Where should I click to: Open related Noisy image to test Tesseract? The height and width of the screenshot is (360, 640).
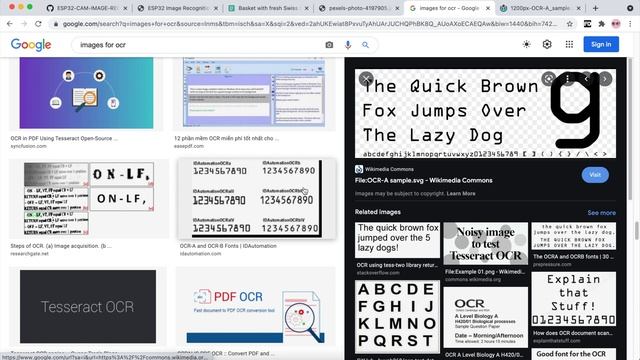click(x=485, y=244)
